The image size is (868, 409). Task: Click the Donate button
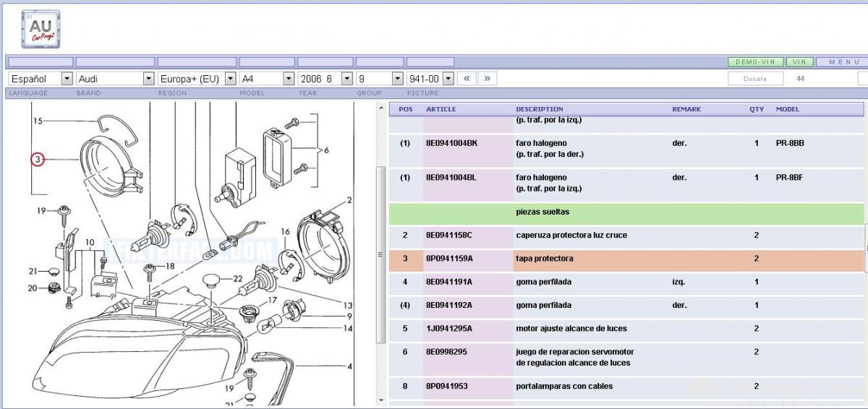pos(755,79)
